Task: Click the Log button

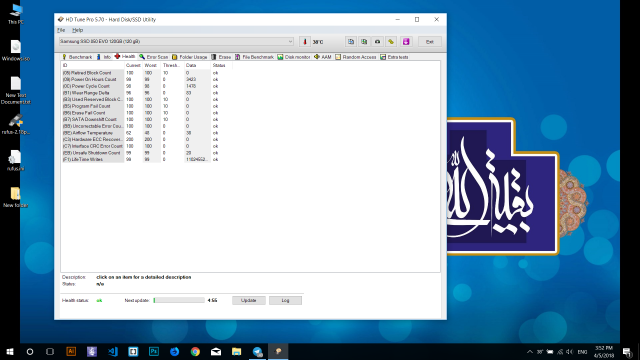Action: click(x=285, y=300)
